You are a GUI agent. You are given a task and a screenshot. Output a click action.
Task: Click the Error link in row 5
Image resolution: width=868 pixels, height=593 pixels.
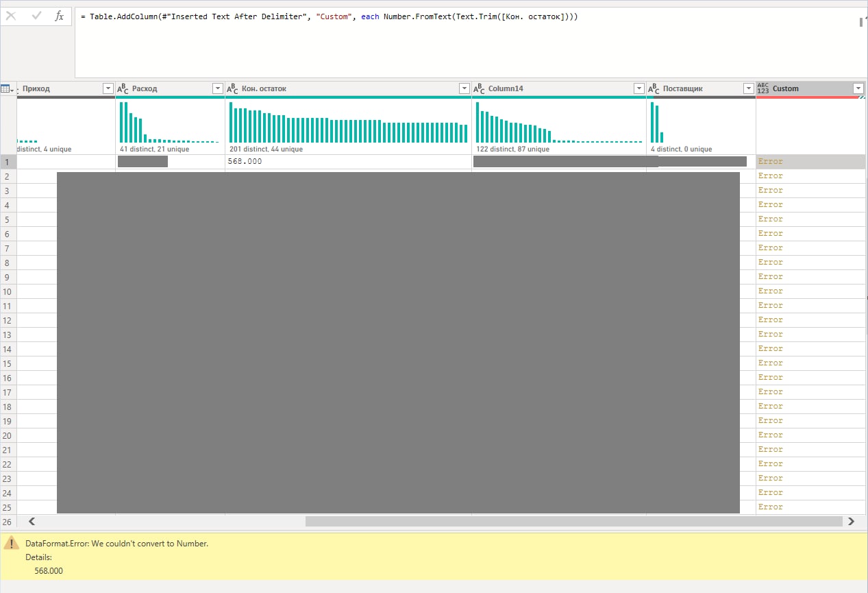coord(770,219)
